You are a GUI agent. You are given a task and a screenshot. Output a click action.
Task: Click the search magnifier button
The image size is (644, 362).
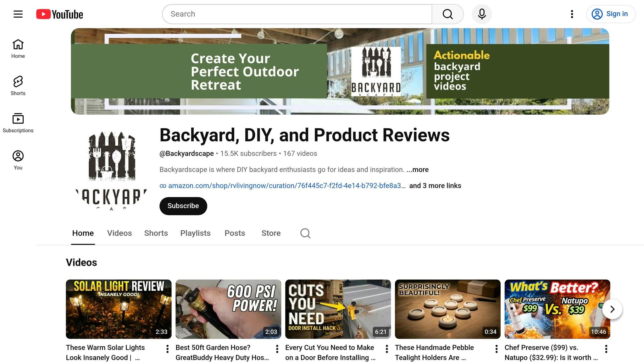[x=447, y=14]
